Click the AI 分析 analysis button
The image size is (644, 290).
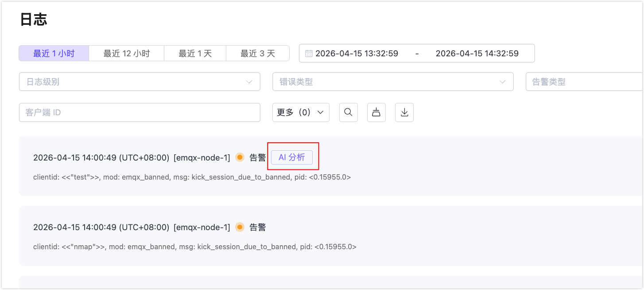pos(292,157)
